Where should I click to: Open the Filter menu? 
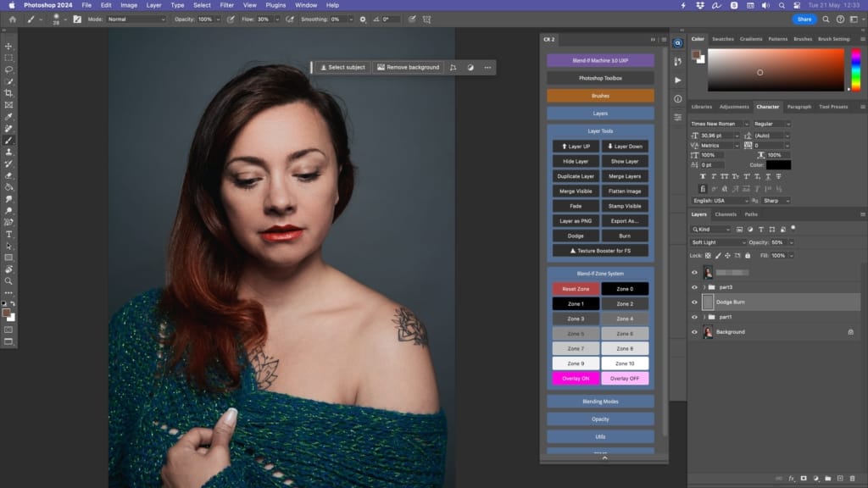(x=226, y=4)
